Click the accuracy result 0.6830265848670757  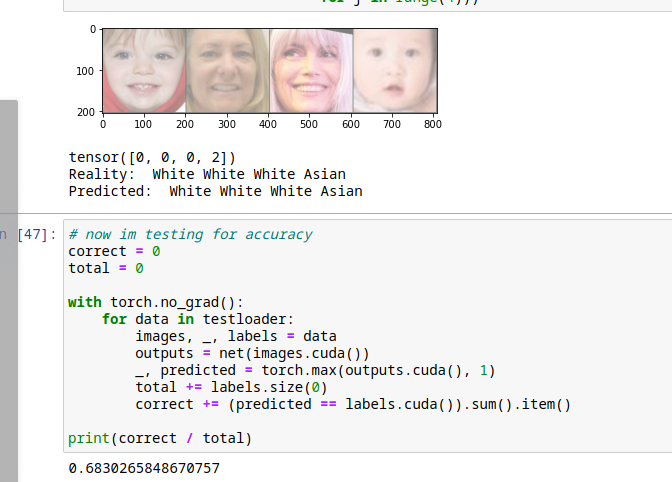pyautogui.click(x=143, y=468)
